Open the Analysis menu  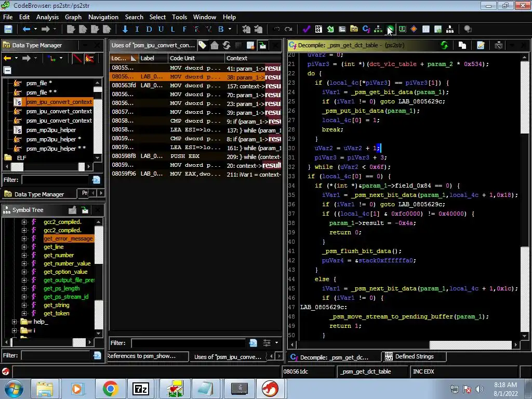click(x=47, y=17)
